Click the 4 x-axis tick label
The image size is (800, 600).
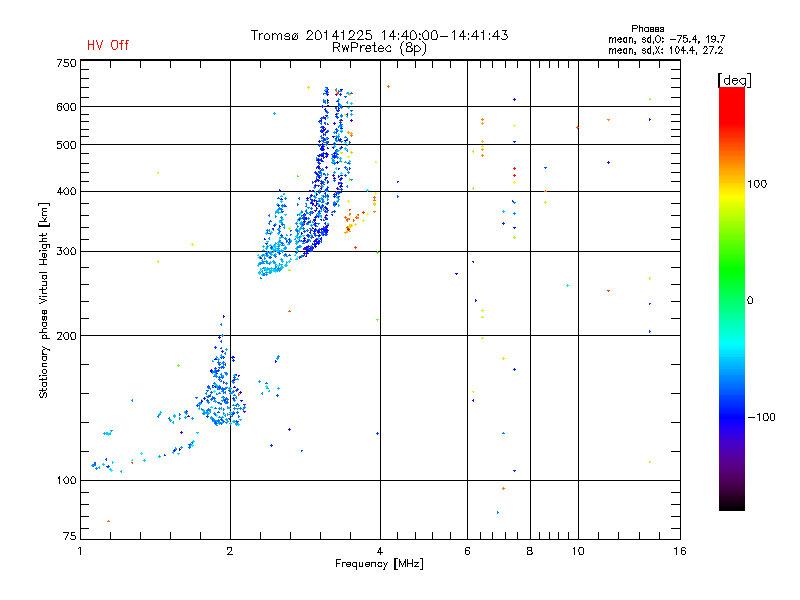(380, 551)
